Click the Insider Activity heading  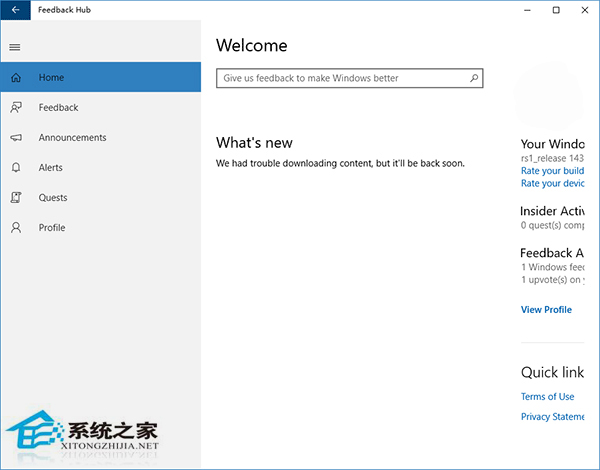[552, 211]
